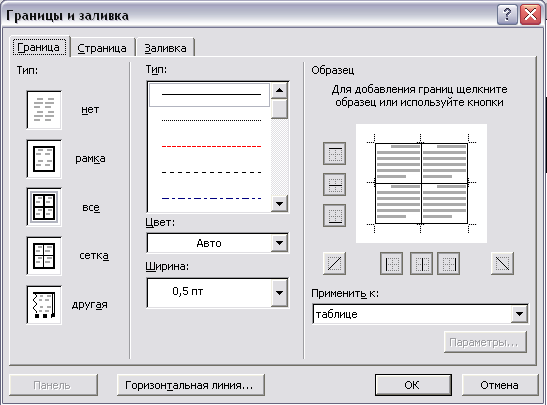Cancel with the 'Отмена' button

click(500, 385)
